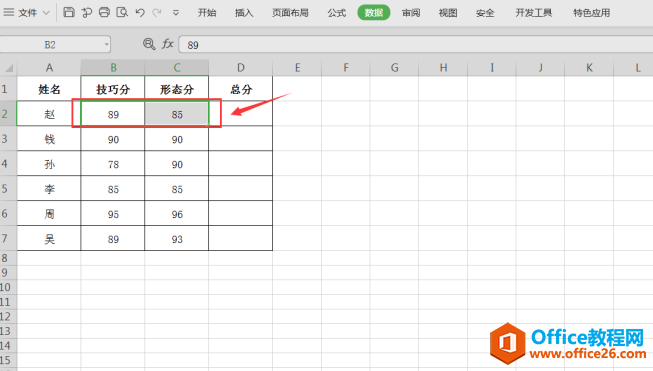Switch to the 特色应用 tab

tap(591, 13)
